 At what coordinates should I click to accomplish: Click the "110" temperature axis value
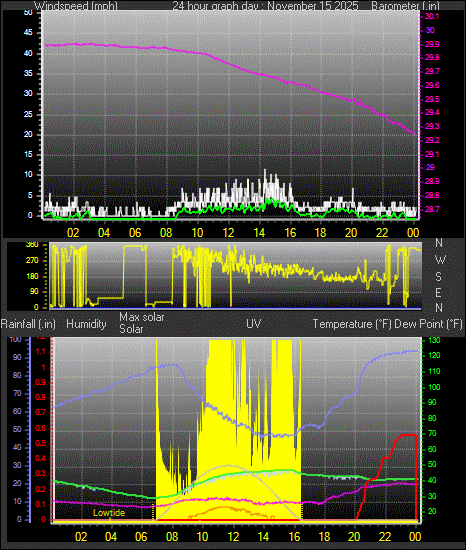click(434, 371)
